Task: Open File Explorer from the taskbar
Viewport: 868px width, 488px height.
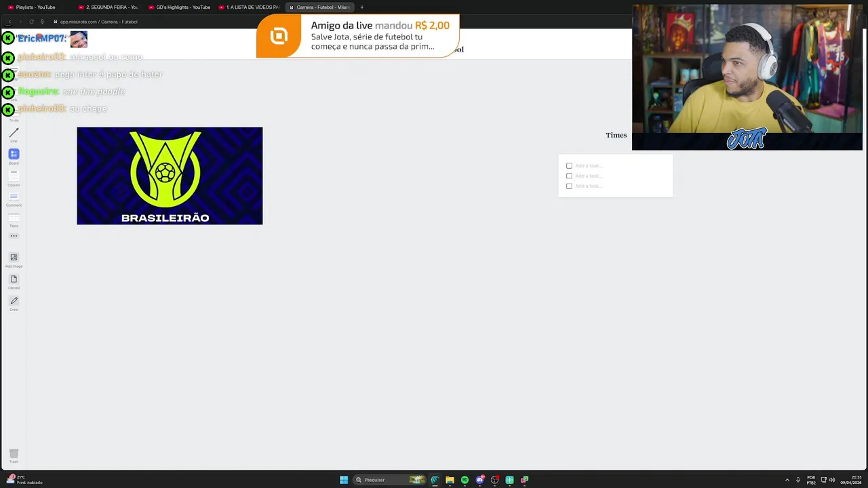Action: (x=450, y=480)
